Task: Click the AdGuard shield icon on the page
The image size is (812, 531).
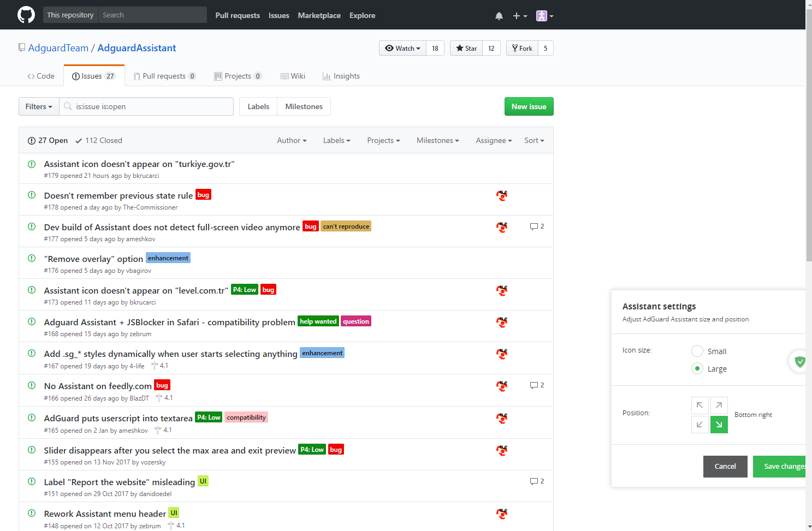Action: coord(799,361)
